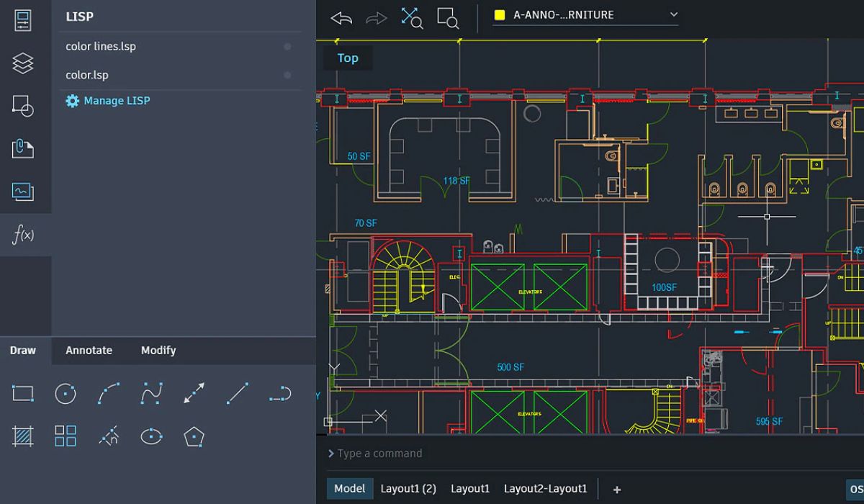864x504 pixels.
Task: Select the Rectangle draw tool
Action: point(23,393)
